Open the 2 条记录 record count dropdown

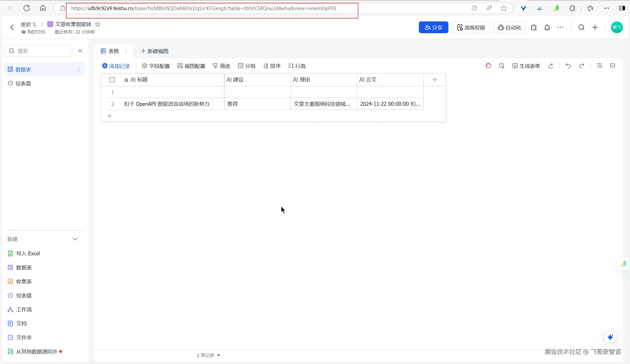208,355
